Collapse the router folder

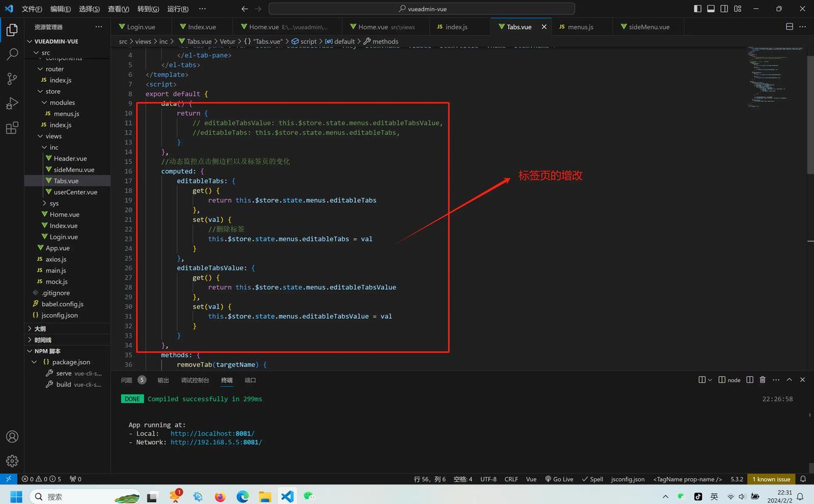55,69
